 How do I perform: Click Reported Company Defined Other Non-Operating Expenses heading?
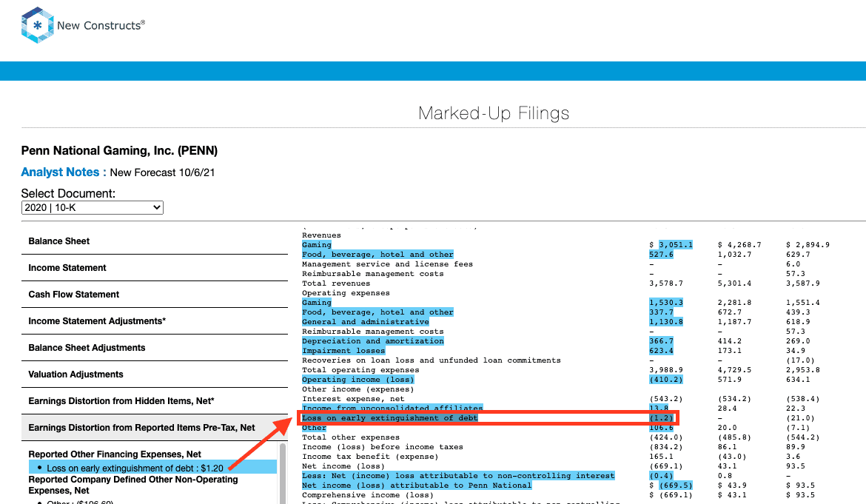pos(133,485)
